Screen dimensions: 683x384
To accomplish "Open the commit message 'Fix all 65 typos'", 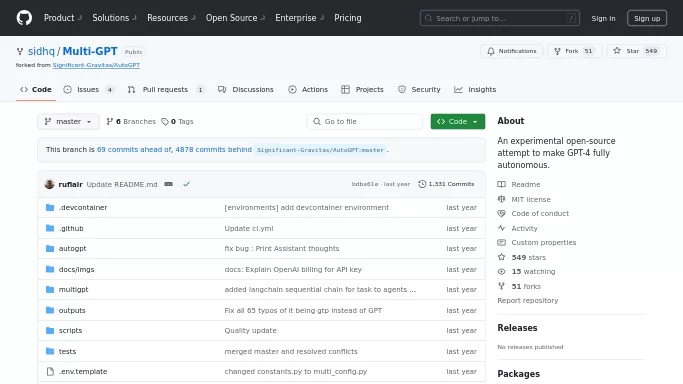I will [x=303, y=310].
